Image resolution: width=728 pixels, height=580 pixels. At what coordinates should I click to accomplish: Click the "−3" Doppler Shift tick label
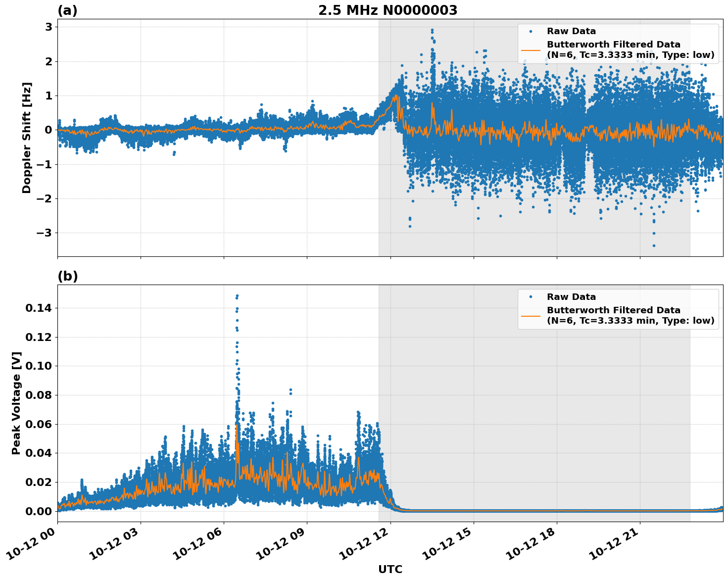45,233
